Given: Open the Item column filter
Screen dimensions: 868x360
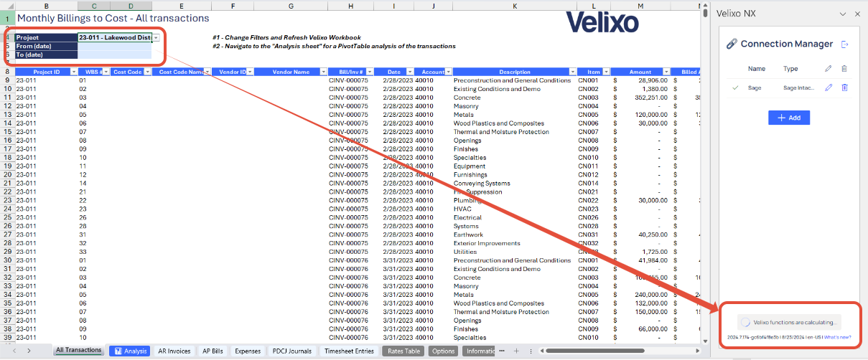Looking at the screenshot, I should coord(605,72).
